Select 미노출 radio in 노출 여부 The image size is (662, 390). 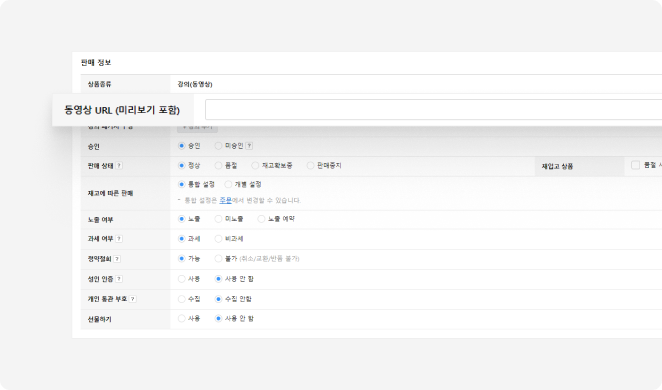(x=218, y=219)
